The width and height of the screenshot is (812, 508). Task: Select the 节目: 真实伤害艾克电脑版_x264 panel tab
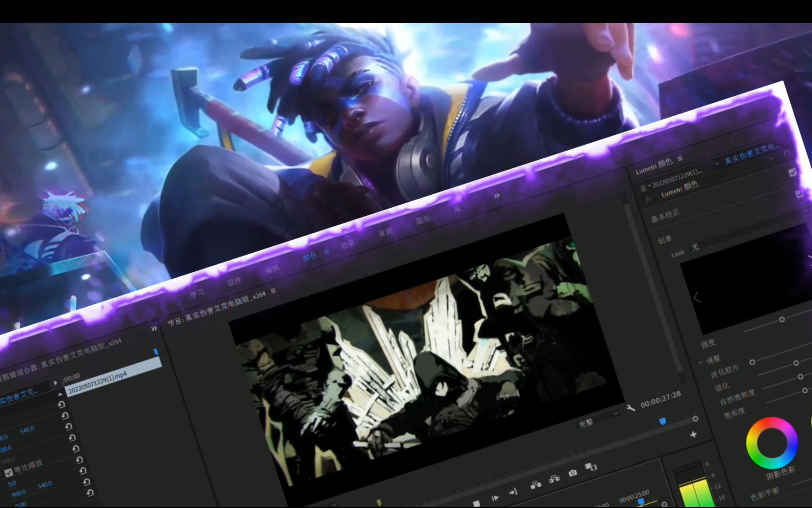coord(217,308)
